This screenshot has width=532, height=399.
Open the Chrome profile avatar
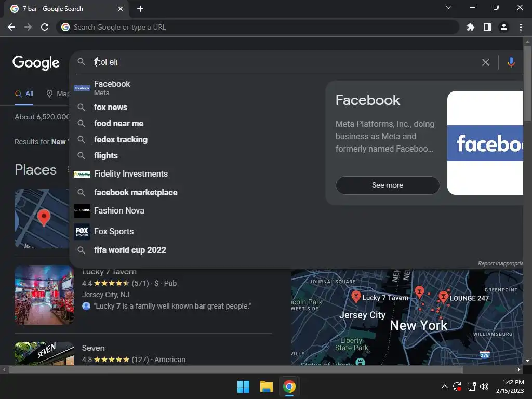click(x=504, y=27)
